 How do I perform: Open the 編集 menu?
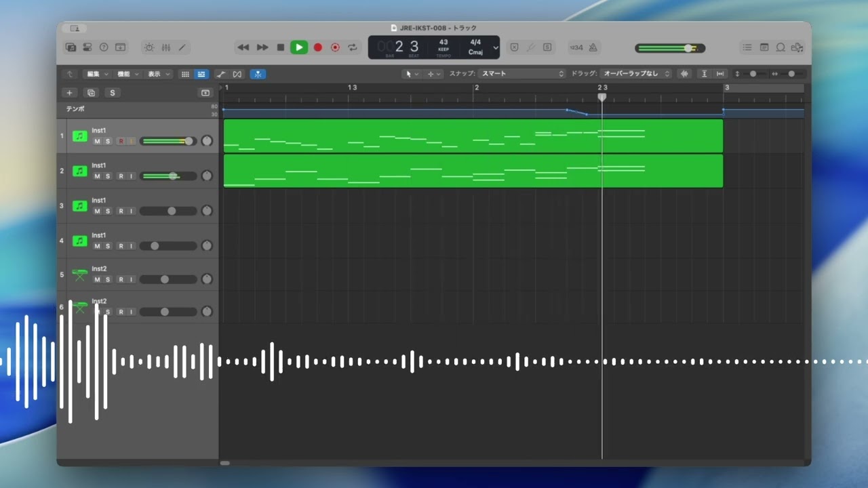pos(96,74)
